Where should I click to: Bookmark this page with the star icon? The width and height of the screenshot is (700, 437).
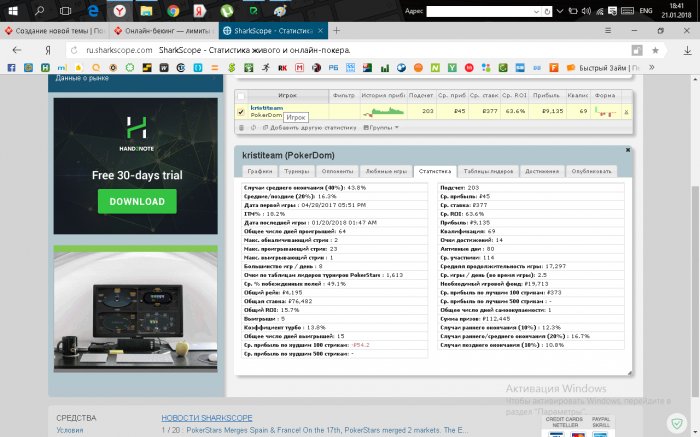pyautogui.click(x=655, y=50)
